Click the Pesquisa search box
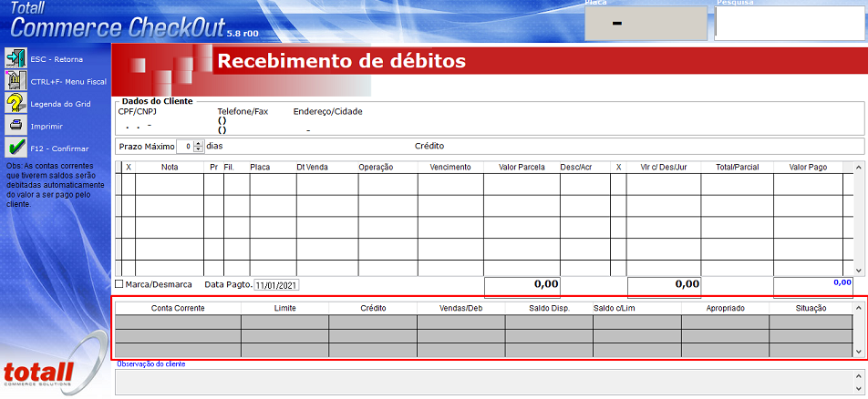 [x=790, y=24]
